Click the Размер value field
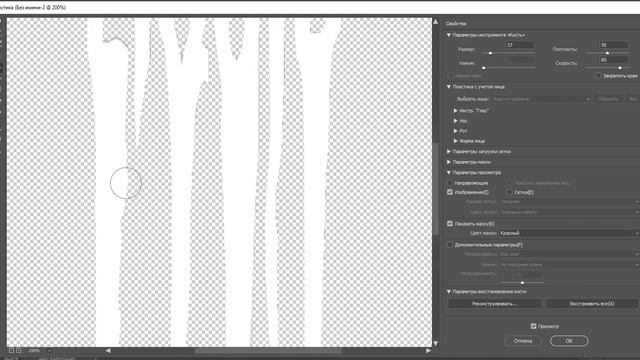This screenshot has height=360, width=640. click(519, 45)
